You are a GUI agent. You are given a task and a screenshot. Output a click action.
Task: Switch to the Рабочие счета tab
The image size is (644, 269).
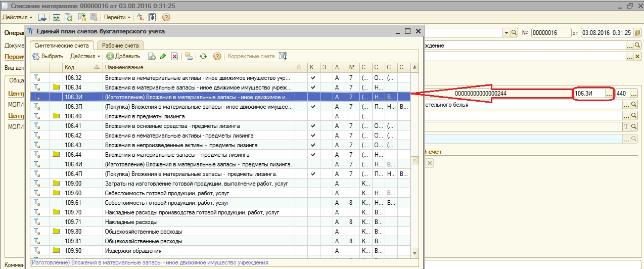pos(120,45)
